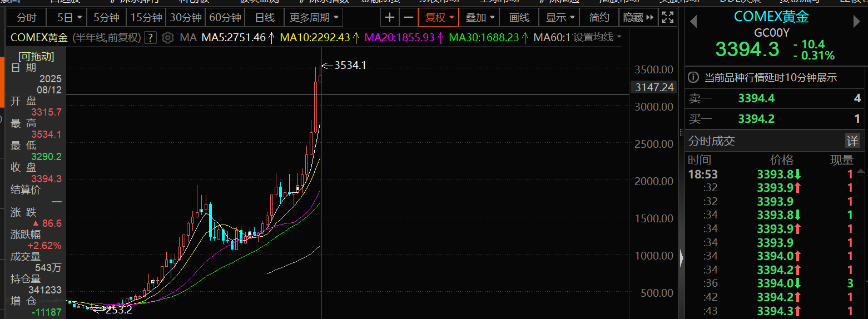
Task: Click the zoom in plus icon
Action: [390, 18]
